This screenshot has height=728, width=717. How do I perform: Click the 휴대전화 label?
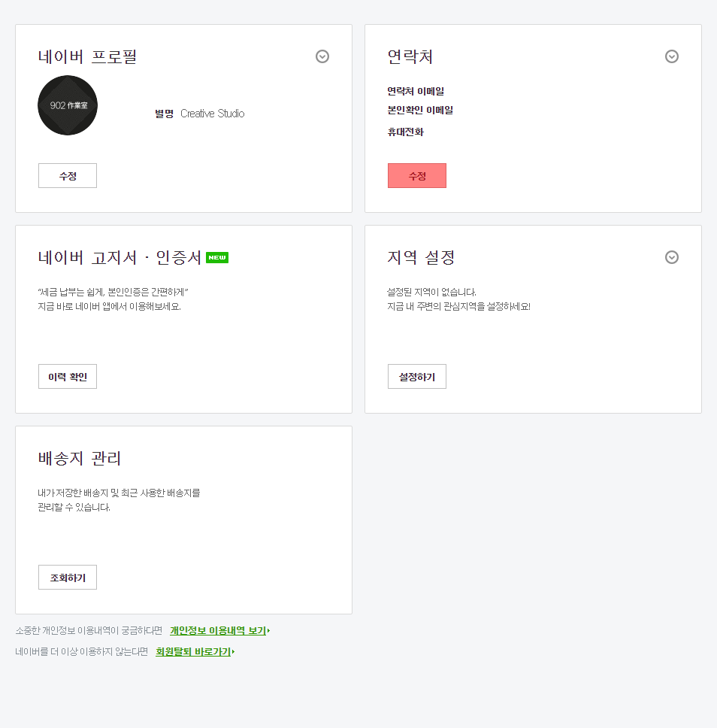(x=401, y=132)
